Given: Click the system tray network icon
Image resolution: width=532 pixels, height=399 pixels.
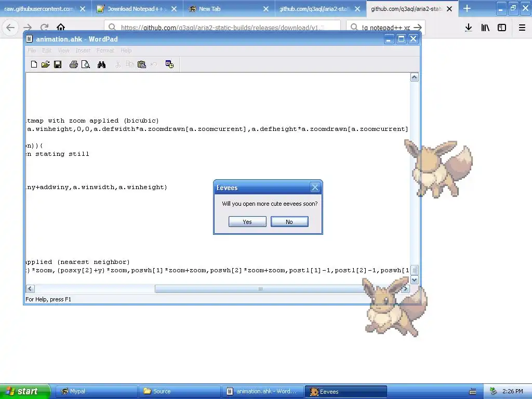Looking at the screenshot, I should click(x=494, y=392).
